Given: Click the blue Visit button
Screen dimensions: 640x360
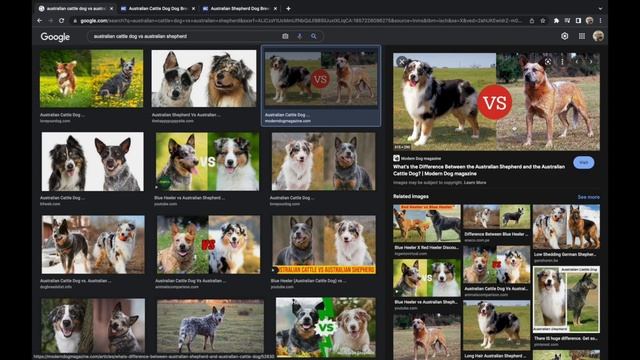Looking at the screenshot, I should coord(584,162).
